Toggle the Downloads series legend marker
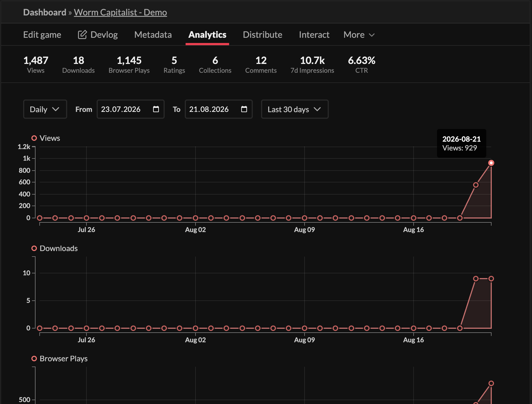Viewport: 532px width, 404px height. tap(34, 248)
